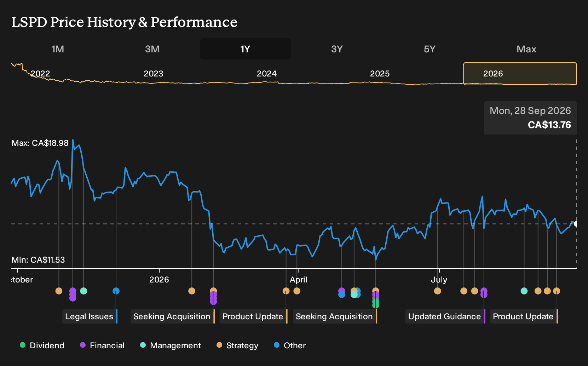The width and height of the screenshot is (588, 366).
Task: Click the LSPD Price History & Performance heading
Action: tap(125, 22)
